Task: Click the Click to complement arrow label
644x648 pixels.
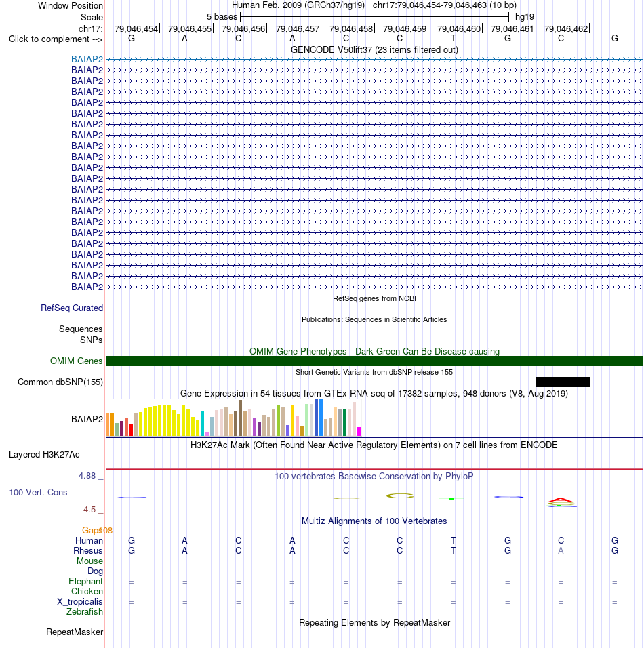Action: coord(56,39)
